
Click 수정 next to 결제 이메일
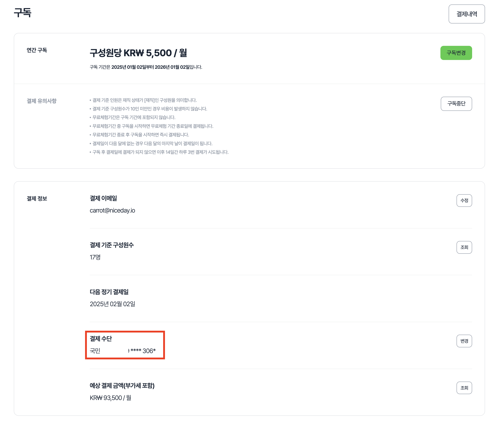[x=464, y=201]
